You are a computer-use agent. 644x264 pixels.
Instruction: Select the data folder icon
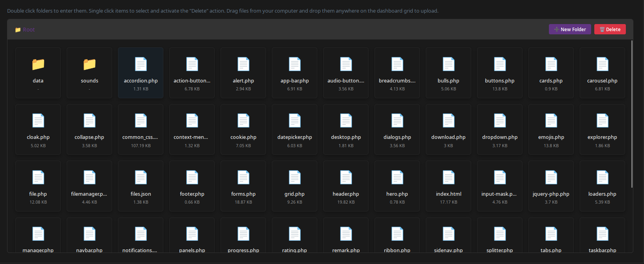point(38,64)
